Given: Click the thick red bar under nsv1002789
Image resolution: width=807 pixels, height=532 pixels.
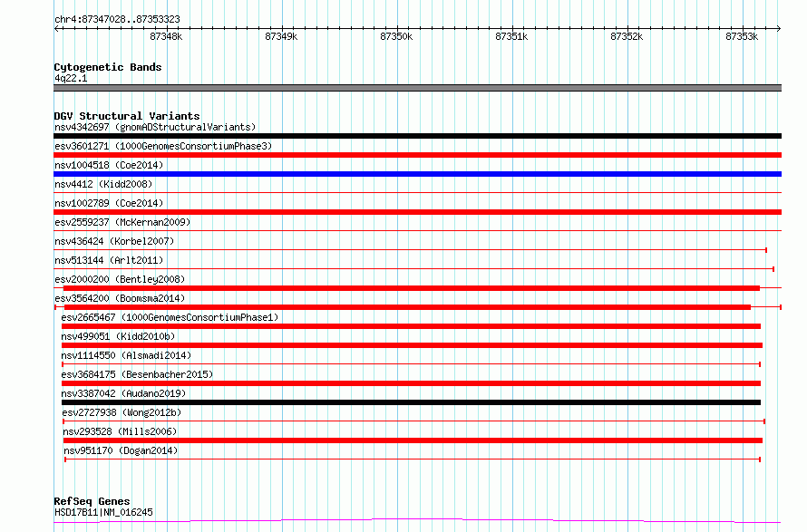Looking at the screenshot, I should click(417, 212).
